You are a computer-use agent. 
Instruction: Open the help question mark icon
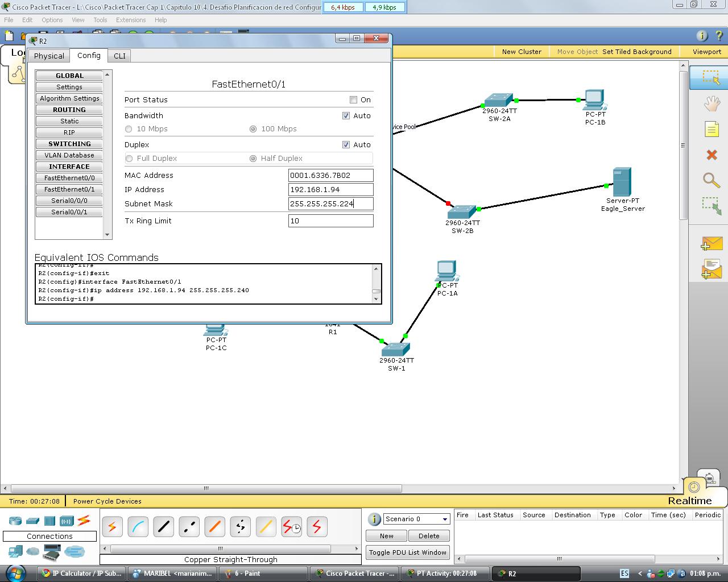pos(719,36)
